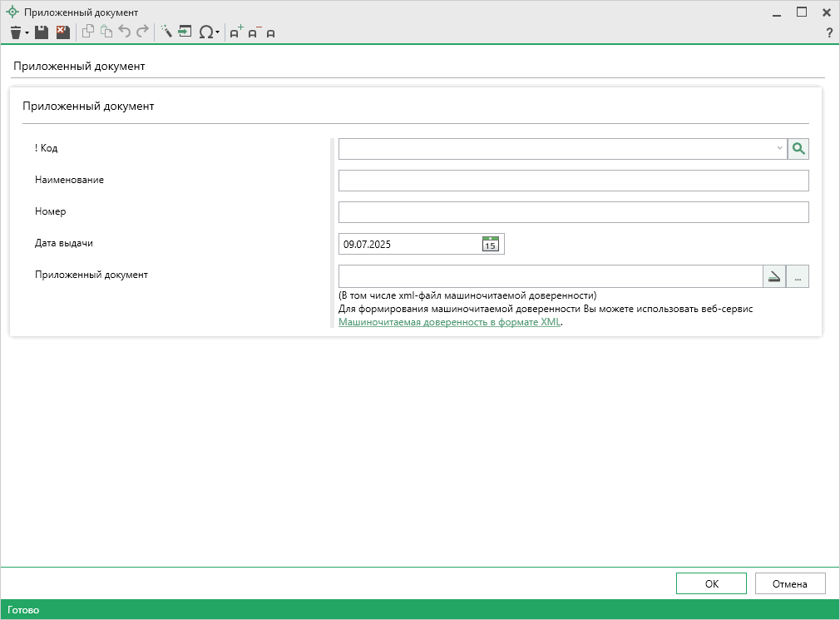Reset font size with plain A icon

click(x=270, y=33)
